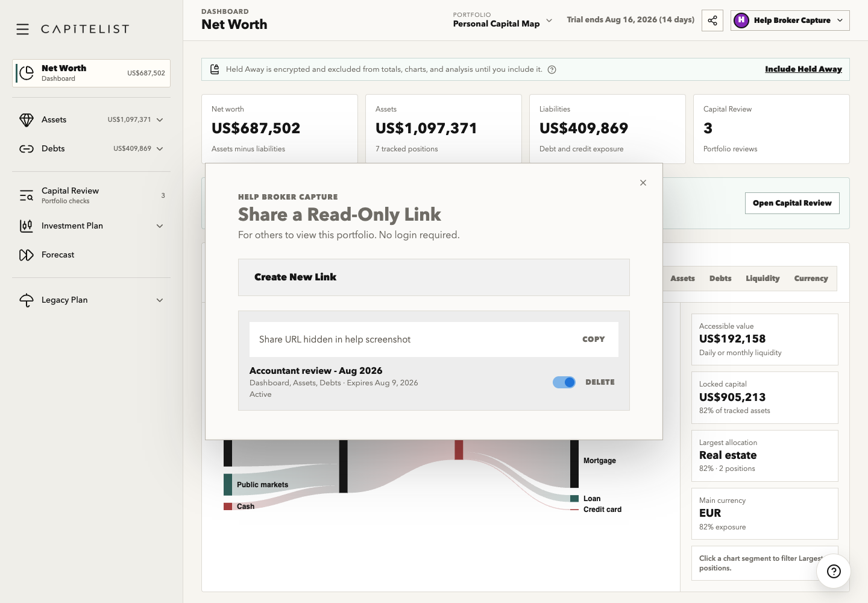Click 'Dashboard, Assets, Debts · Expires Aug 9, 2026' text
The height and width of the screenshot is (603, 868).
pyautogui.click(x=333, y=383)
